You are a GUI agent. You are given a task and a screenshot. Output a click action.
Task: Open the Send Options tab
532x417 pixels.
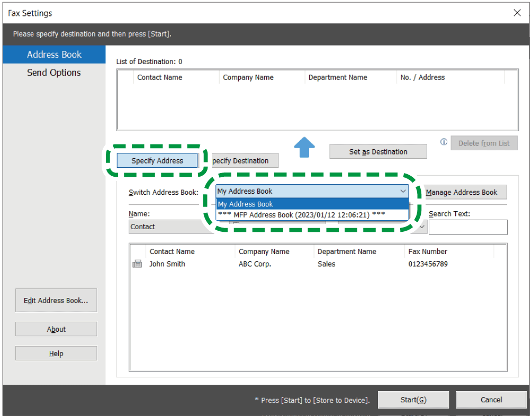point(54,73)
